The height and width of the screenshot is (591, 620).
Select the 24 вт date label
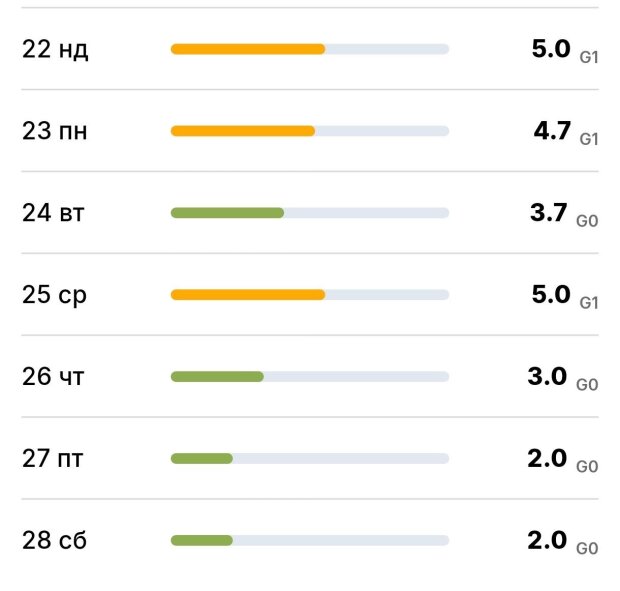[53, 213]
